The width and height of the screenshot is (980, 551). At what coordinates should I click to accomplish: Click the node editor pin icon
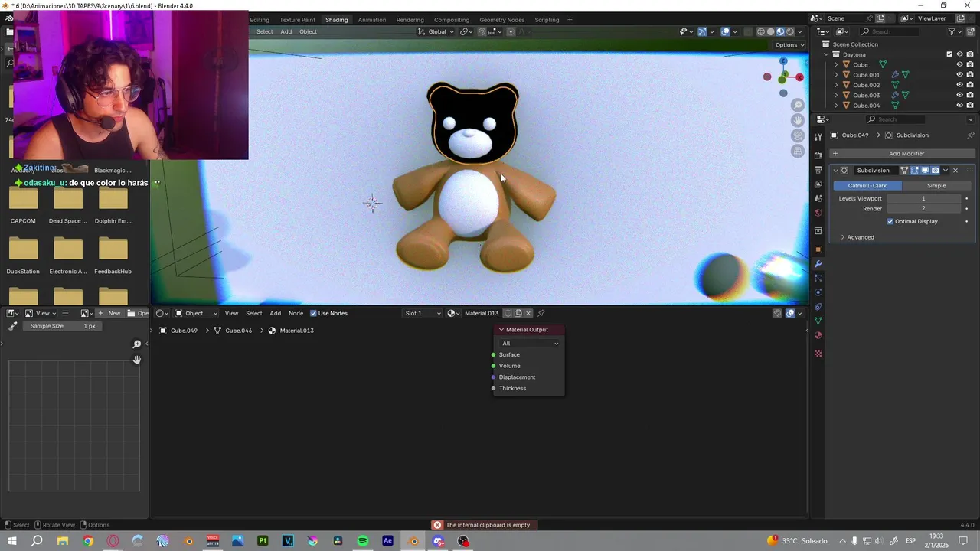541,313
